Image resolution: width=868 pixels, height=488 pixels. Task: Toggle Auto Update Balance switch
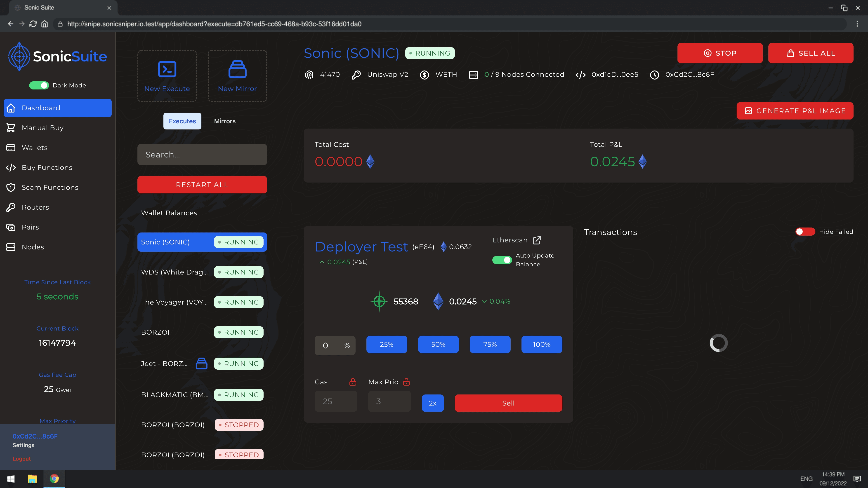pos(502,260)
